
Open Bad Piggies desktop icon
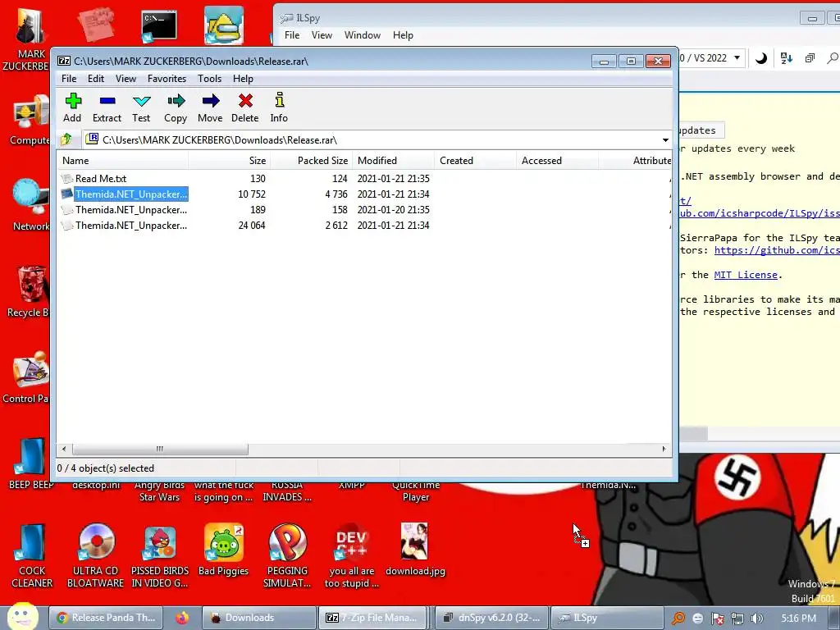coord(224,549)
